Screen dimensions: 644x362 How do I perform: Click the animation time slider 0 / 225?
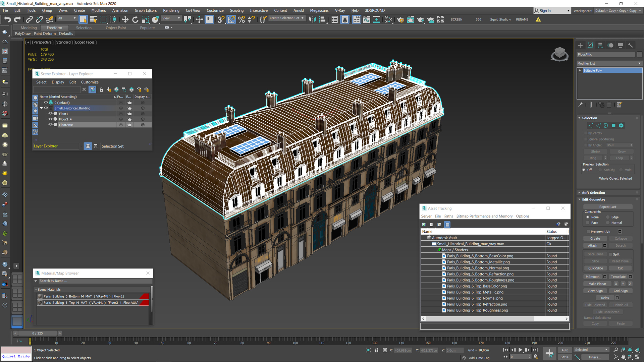click(38, 333)
